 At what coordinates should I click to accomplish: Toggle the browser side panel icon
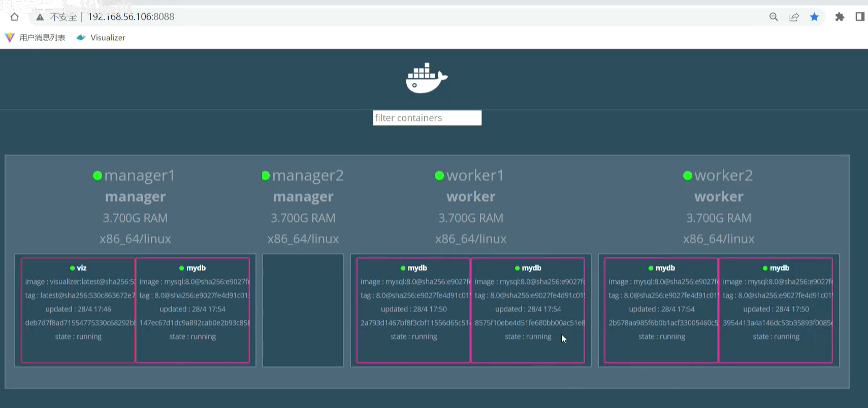(860, 17)
